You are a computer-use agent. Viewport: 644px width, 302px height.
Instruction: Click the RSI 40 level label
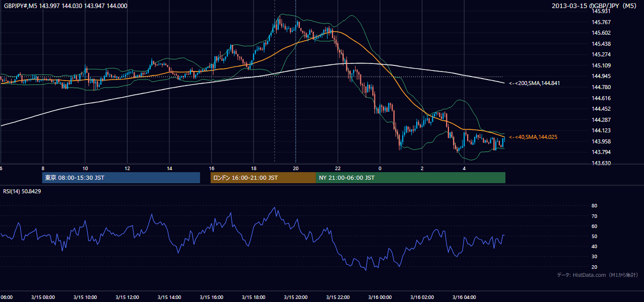coord(594,246)
